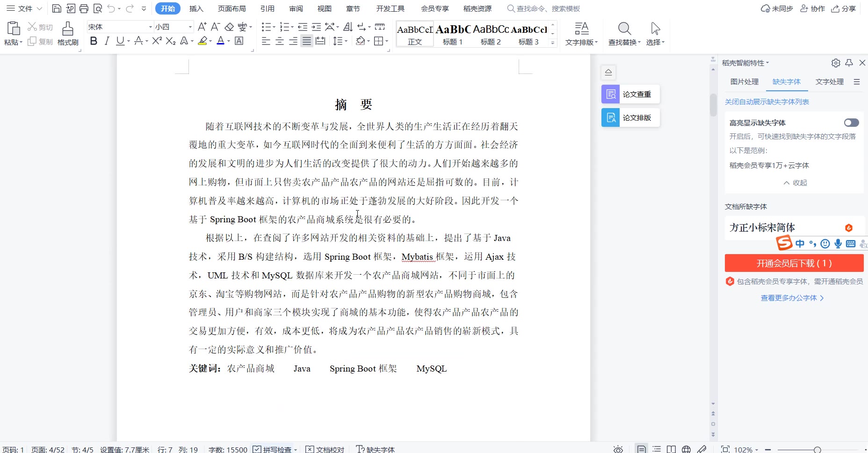This screenshot has height=453, width=868.
Task: Toggle the 高亮显示缺失字体 switch
Action: coord(851,123)
